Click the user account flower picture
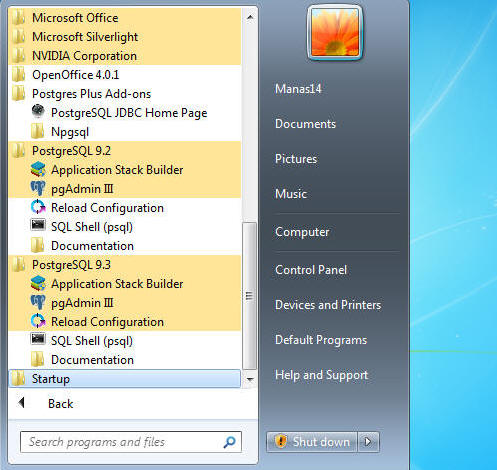 pos(335,32)
